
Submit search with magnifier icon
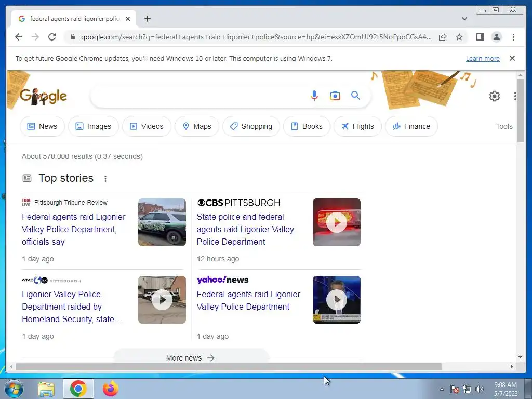355,96
